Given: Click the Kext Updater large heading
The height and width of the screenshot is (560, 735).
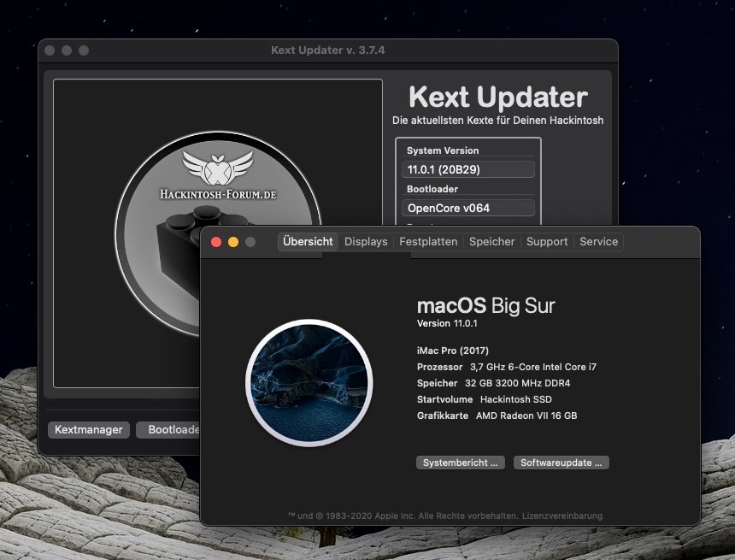Looking at the screenshot, I should [497, 97].
